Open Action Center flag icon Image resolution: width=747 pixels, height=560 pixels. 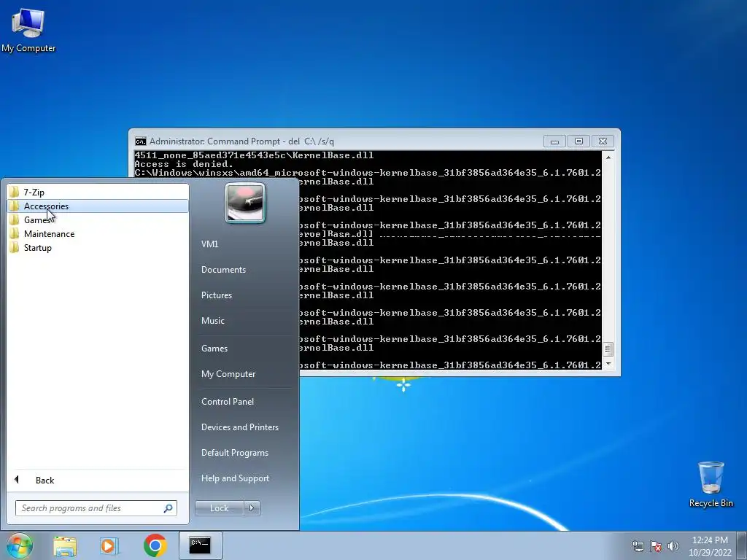coord(656,546)
